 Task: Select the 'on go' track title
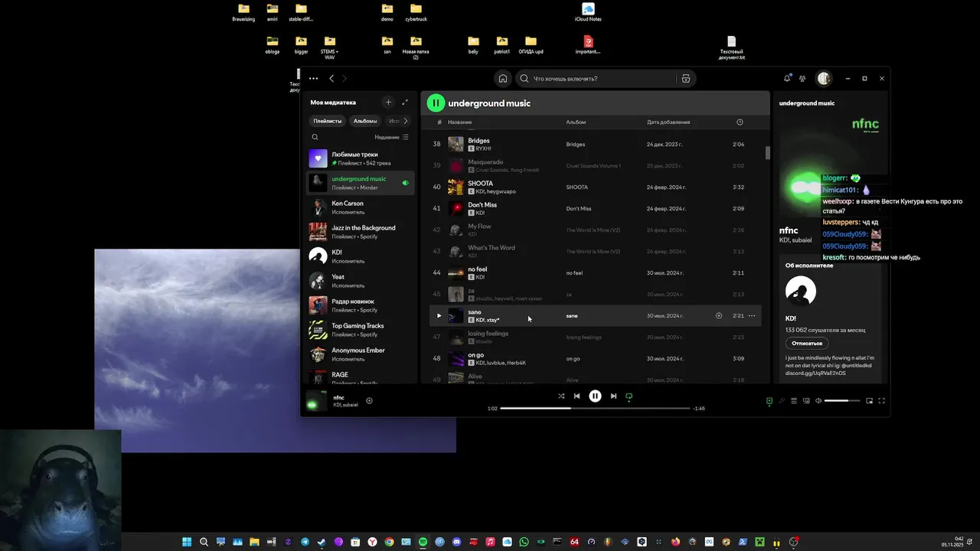[x=475, y=355]
